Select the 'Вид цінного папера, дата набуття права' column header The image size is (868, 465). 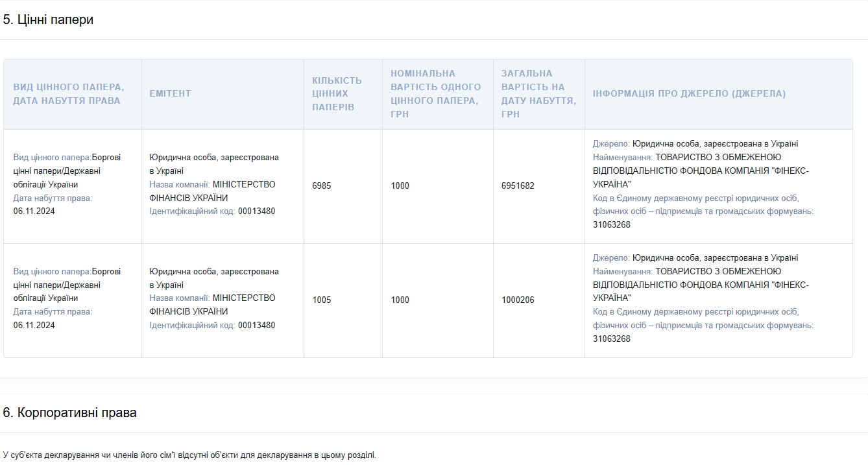click(x=73, y=94)
